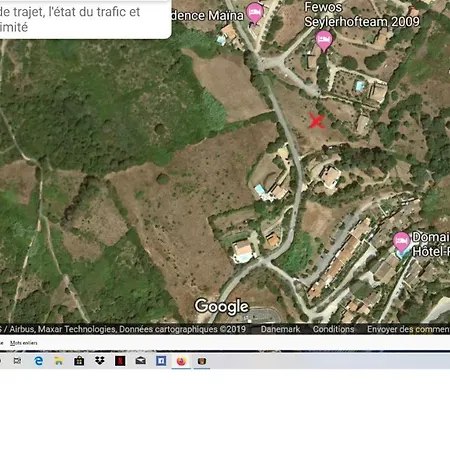Viewport: 450px width, 450px height.
Task: Click the Google logo on map
Action: [222, 306]
